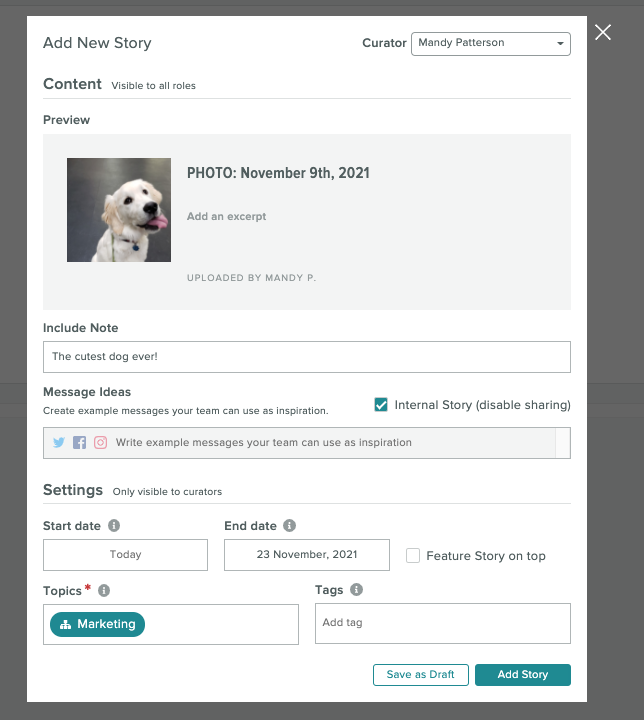Show Start date info tooltip icon
This screenshot has width=644, height=720.
coord(114,525)
